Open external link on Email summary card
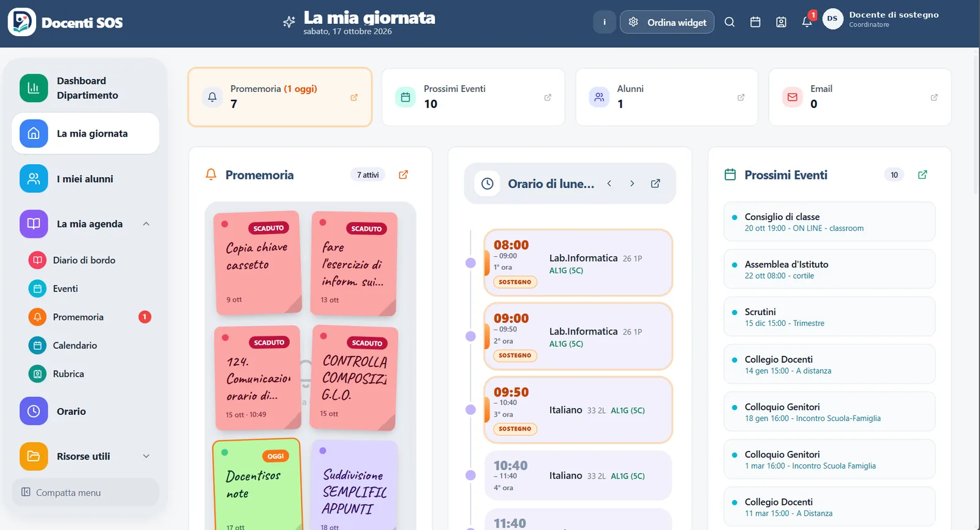The height and width of the screenshot is (530, 980). pos(934,97)
